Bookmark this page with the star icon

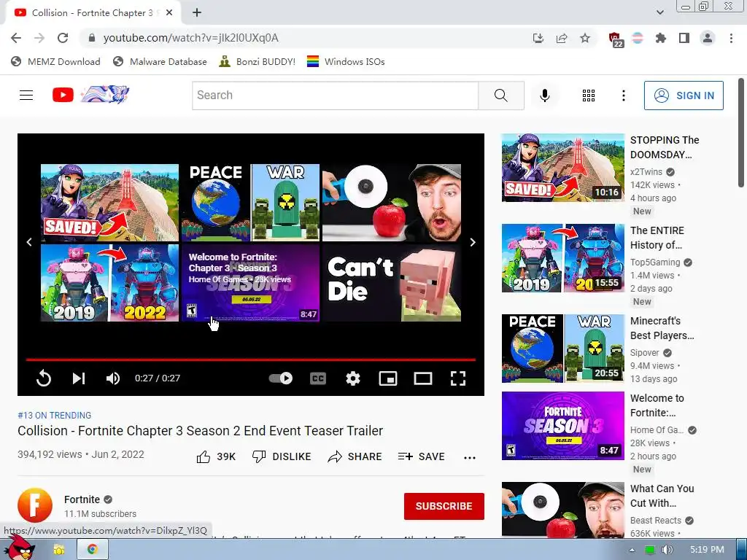click(x=585, y=38)
